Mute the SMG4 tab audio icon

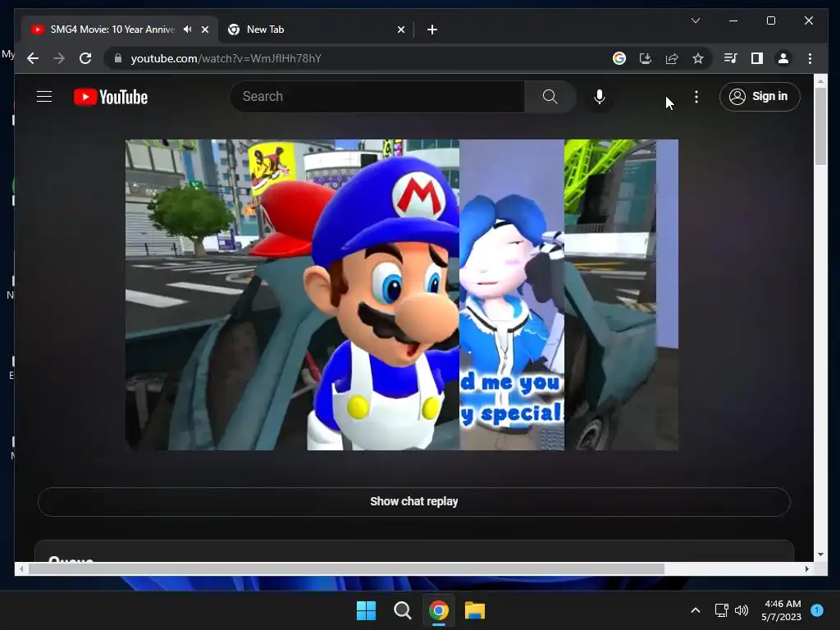[x=188, y=30]
